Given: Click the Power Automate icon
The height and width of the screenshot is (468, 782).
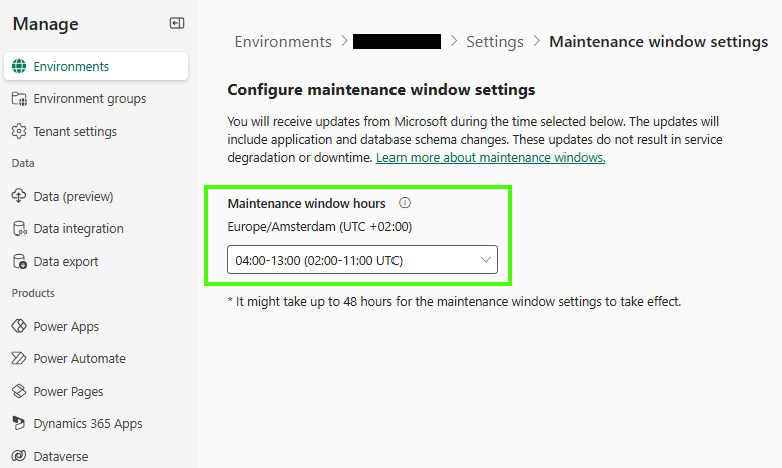Looking at the screenshot, I should [18, 359].
